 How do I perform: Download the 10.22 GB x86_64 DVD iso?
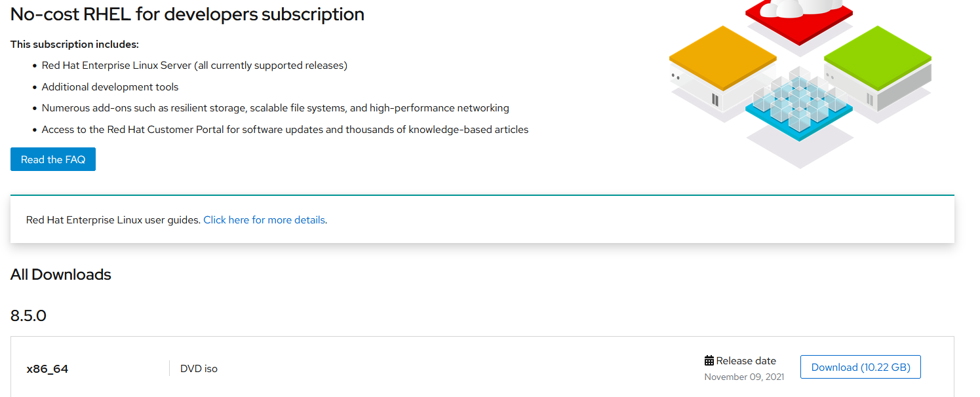coord(861,367)
